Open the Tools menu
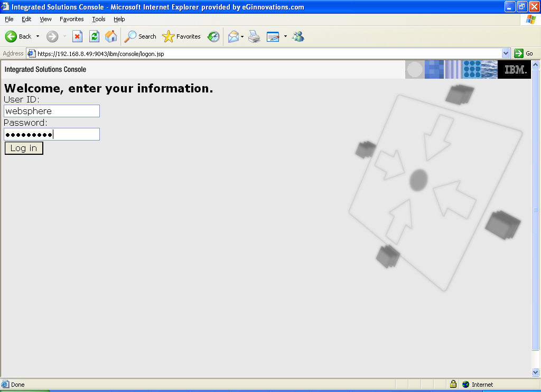The height and width of the screenshot is (392, 541). [99, 20]
